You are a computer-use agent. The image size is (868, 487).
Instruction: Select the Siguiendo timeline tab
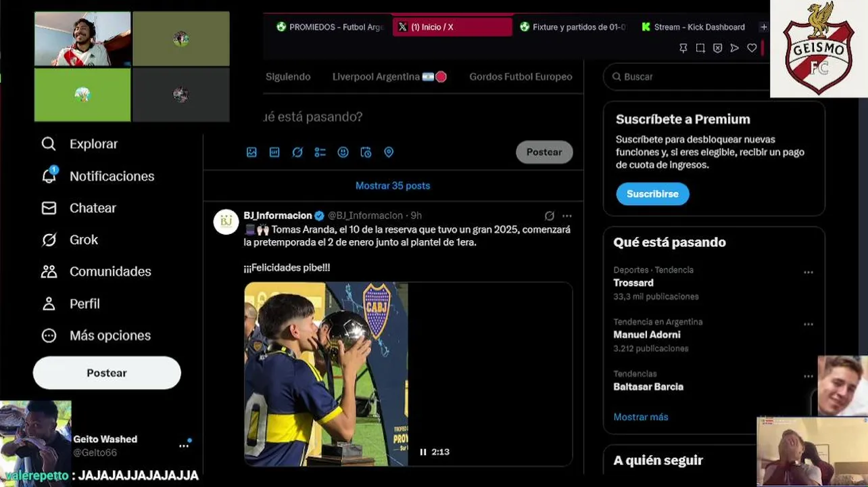pyautogui.click(x=288, y=76)
